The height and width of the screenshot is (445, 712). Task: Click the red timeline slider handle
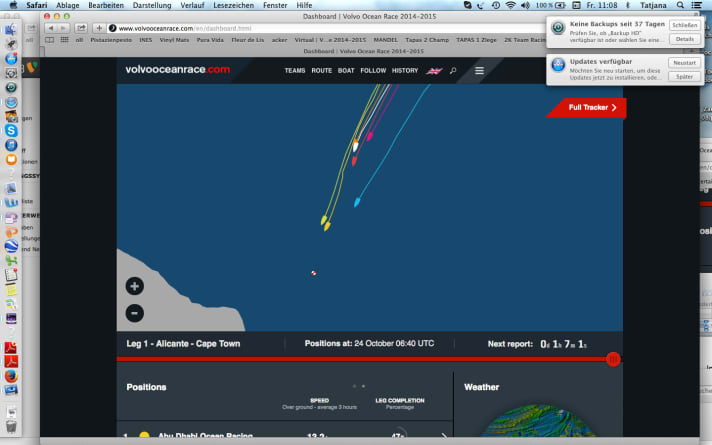pyautogui.click(x=613, y=359)
